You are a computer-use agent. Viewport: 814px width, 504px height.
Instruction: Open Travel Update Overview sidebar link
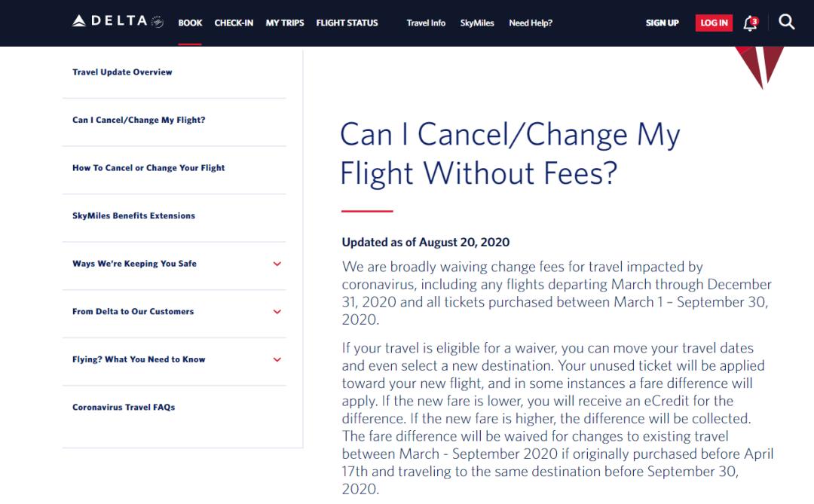[x=122, y=72]
